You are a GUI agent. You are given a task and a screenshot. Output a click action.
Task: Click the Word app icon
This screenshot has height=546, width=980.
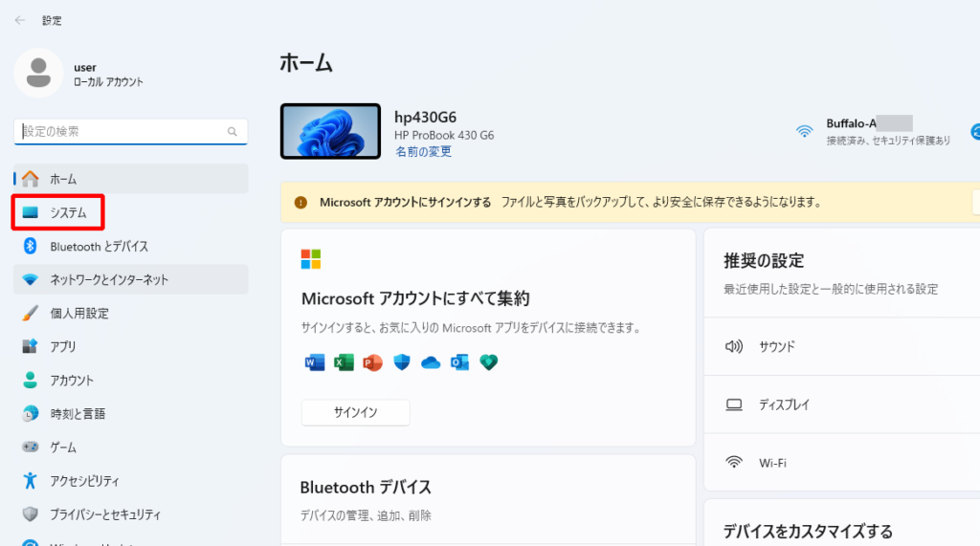(314, 362)
